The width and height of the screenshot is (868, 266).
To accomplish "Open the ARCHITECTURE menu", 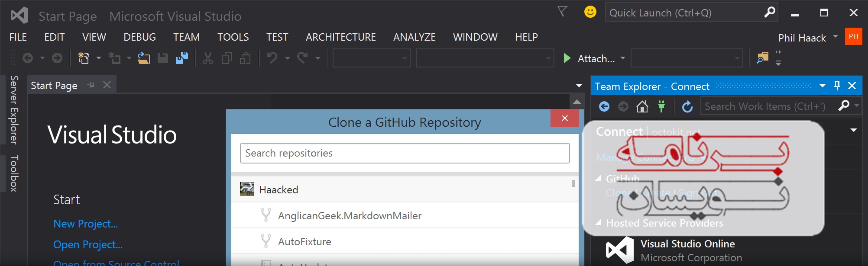I will (x=341, y=37).
